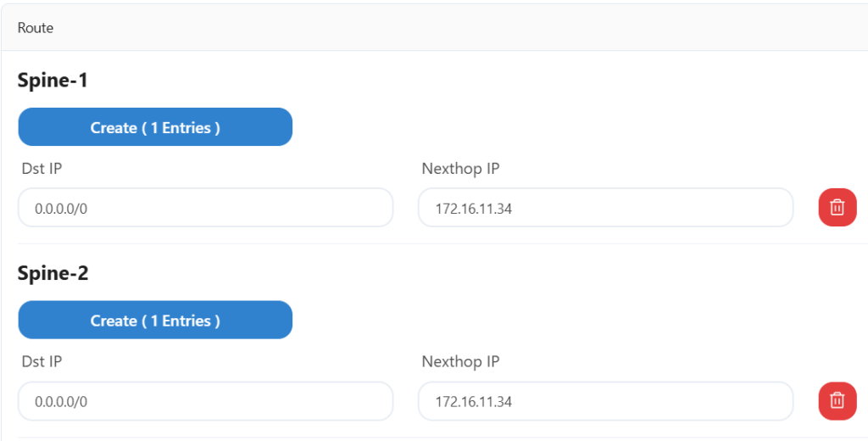Click the Nexthop IP label under Spine-2
Image resolution: width=868 pixels, height=441 pixels.
click(460, 362)
